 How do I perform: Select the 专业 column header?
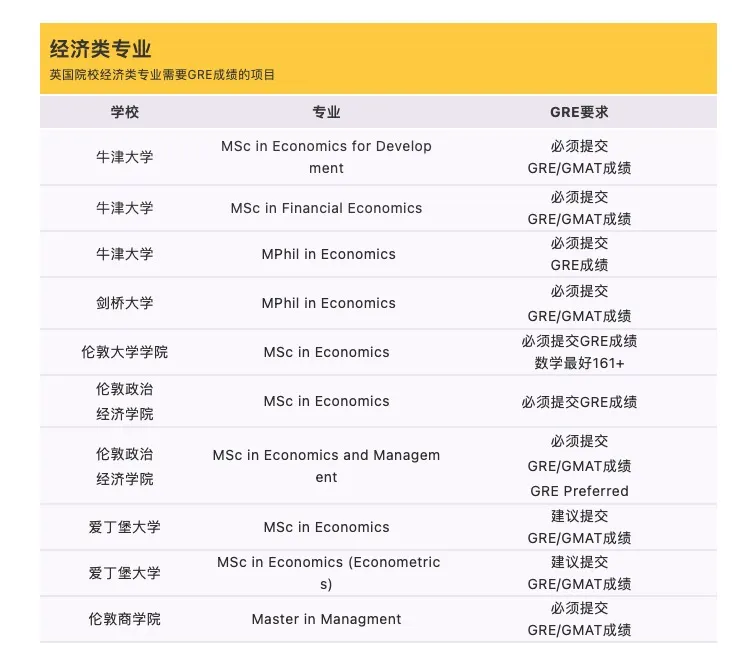326,112
